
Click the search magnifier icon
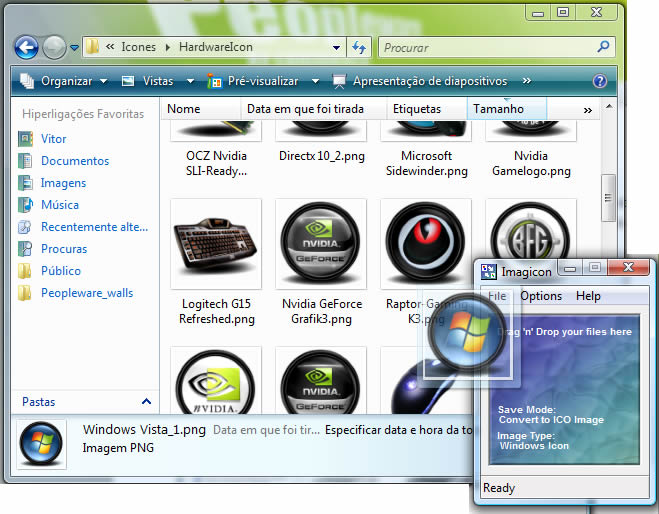coord(603,47)
